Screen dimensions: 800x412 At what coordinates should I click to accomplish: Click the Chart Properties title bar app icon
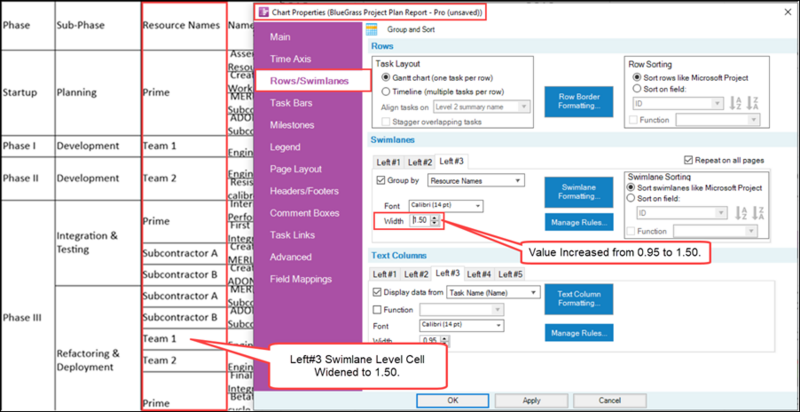(263, 12)
